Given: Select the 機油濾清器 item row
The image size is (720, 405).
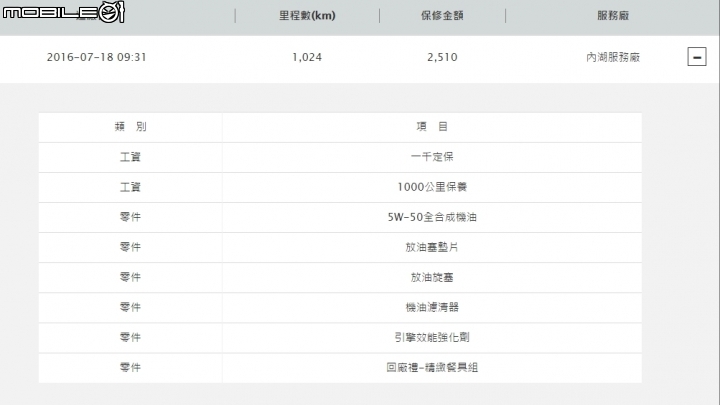Looking at the screenshot, I should pyautogui.click(x=340, y=308).
